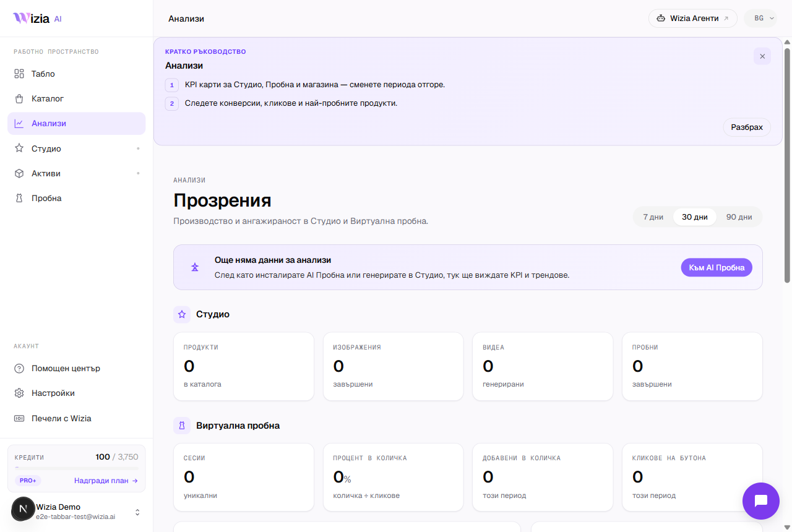Click the credits progress bar
This screenshot has height=532, width=792.
click(77, 468)
